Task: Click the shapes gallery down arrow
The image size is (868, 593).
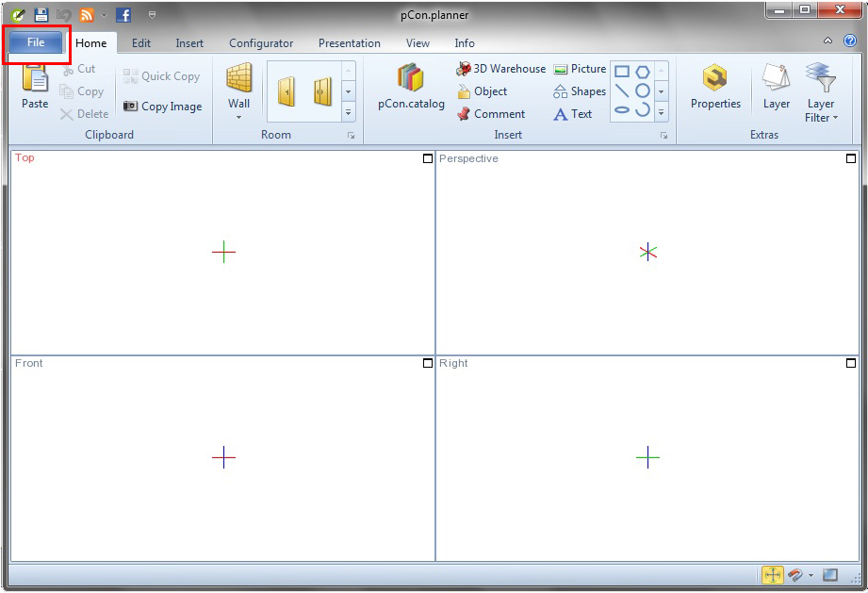Action: [661, 91]
